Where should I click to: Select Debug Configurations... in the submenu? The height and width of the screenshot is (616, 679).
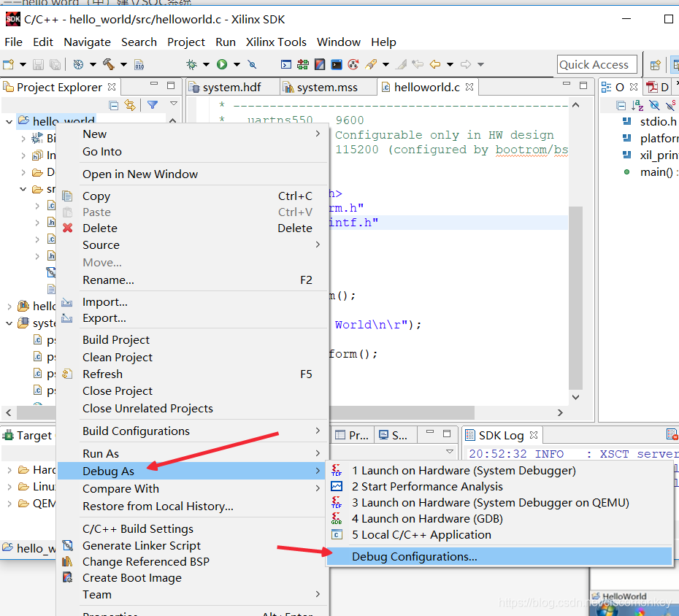(x=499, y=556)
